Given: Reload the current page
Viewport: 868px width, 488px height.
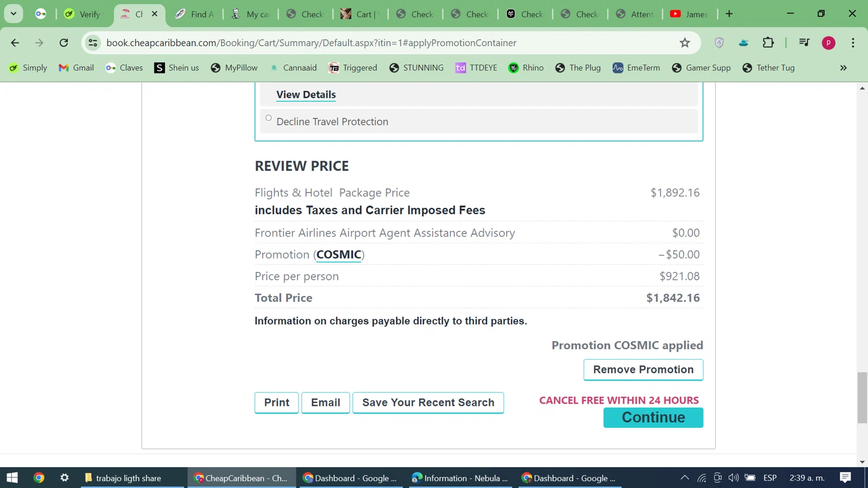Looking at the screenshot, I should click(x=64, y=43).
